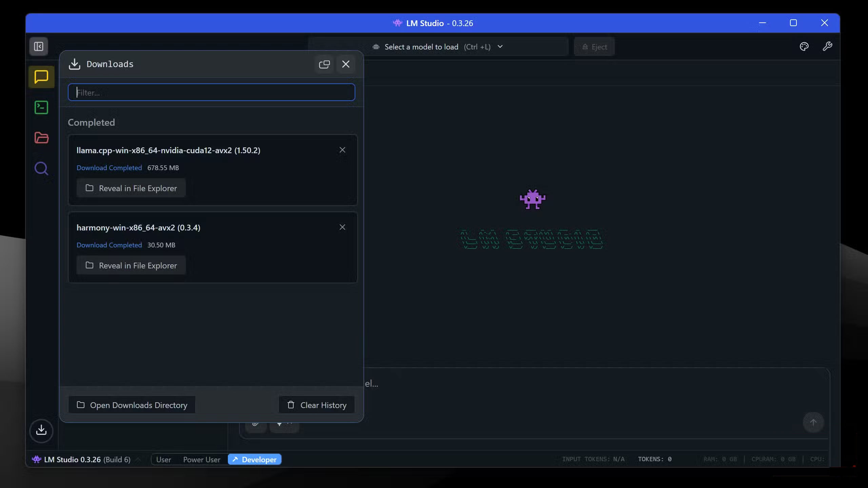The height and width of the screenshot is (488, 868).
Task: Open the theme palette settings icon
Action: (x=804, y=46)
